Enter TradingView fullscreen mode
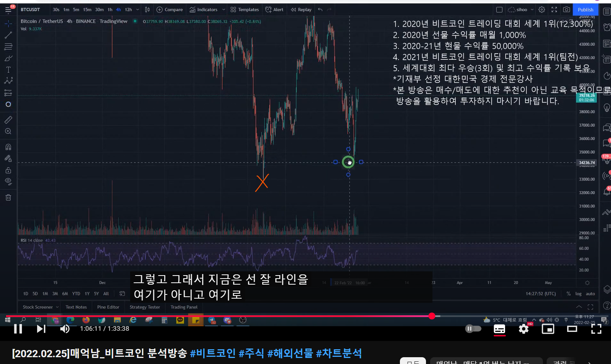This screenshot has height=364, width=611. (x=554, y=10)
